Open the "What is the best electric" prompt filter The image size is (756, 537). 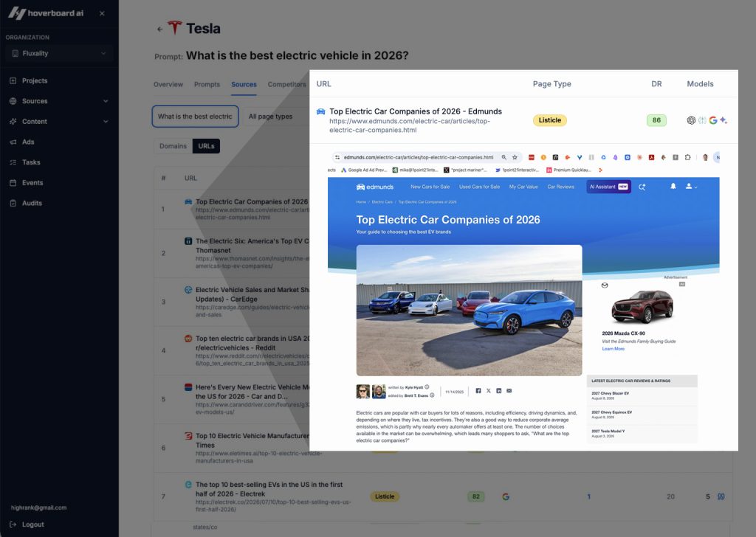click(x=195, y=117)
